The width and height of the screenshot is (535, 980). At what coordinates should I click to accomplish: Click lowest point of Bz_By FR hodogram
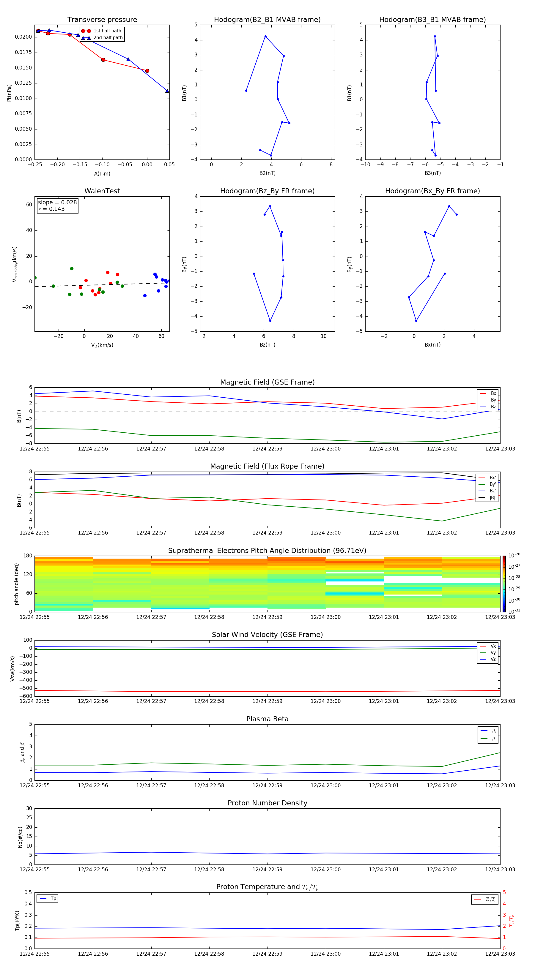point(270,321)
